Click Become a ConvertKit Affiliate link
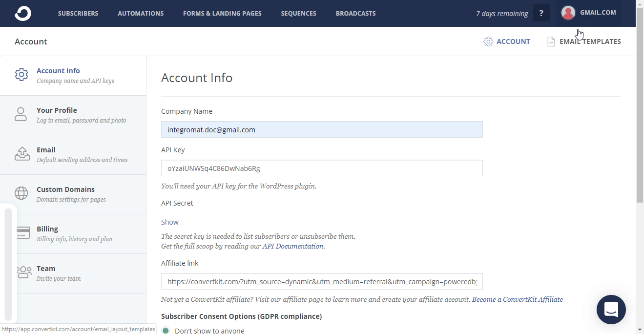 [x=518, y=299]
